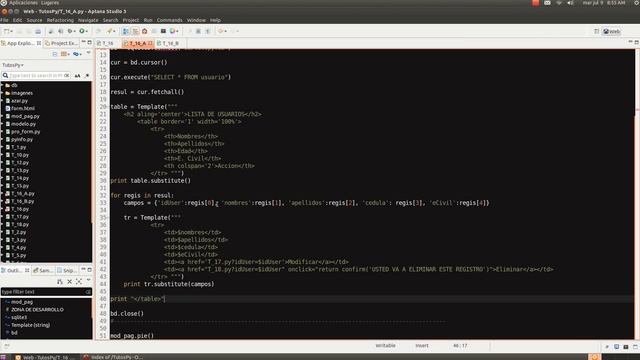Click the magnifier icon in the project search box
The image size is (640, 360).
click(x=5, y=76)
